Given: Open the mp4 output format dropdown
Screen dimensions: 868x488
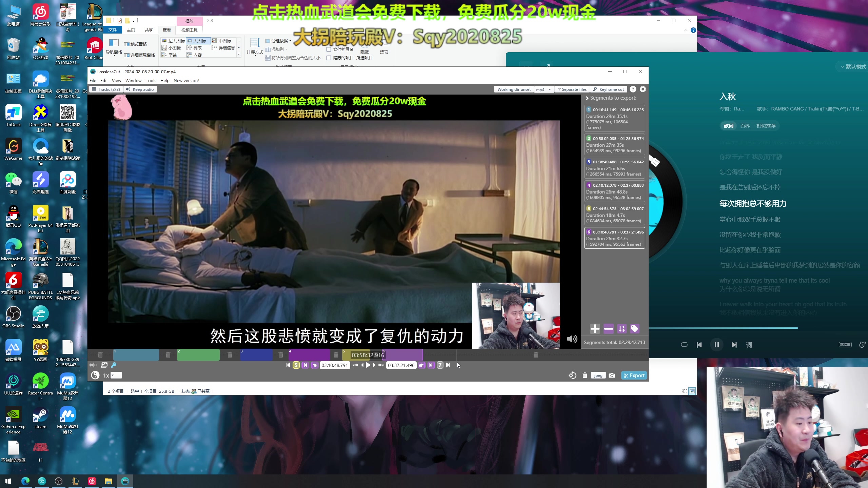Looking at the screenshot, I should coord(544,89).
